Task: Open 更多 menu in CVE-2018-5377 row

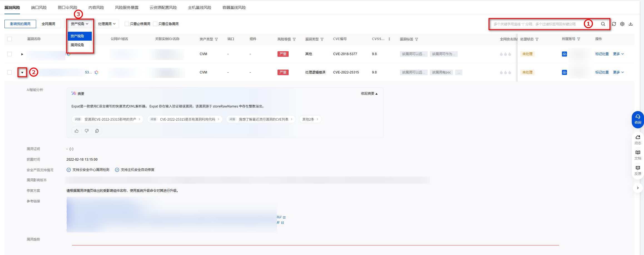Action: [x=618, y=54]
